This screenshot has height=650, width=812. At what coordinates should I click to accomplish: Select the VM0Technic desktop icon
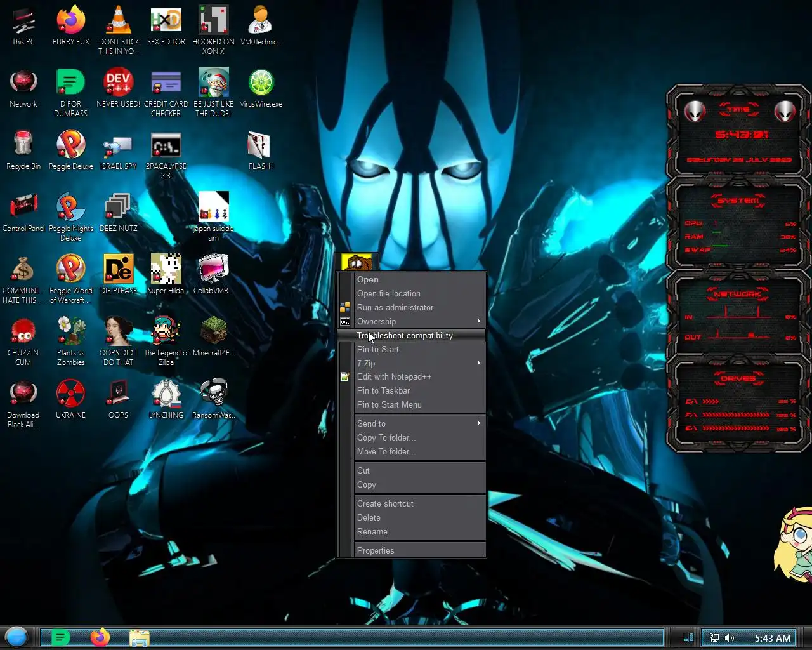(261, 26)
